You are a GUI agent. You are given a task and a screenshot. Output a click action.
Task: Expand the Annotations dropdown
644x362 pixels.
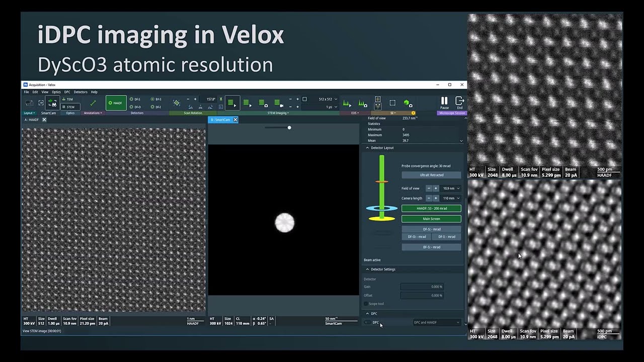(93, 113)
